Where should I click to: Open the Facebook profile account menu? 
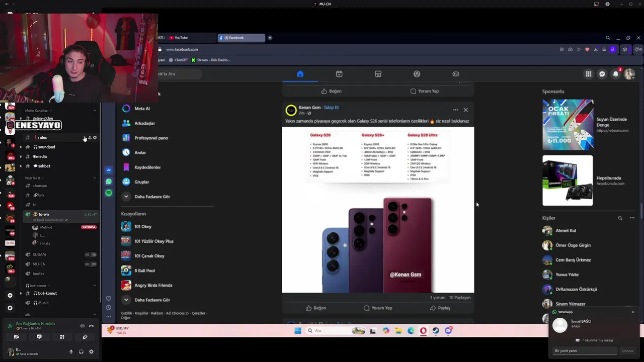pos(629,74)
